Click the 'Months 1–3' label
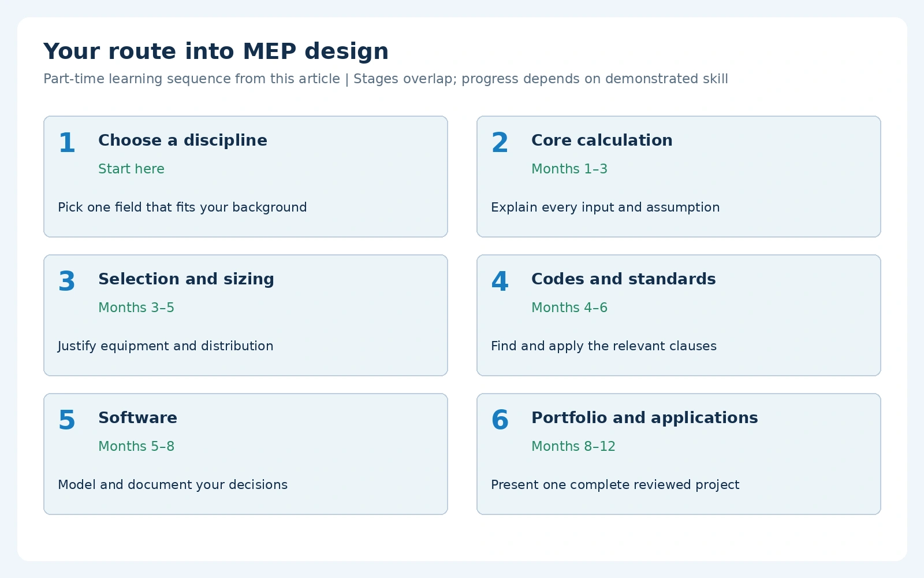The height and width of the screenshot is (578, 924). (x=569, y=169)
